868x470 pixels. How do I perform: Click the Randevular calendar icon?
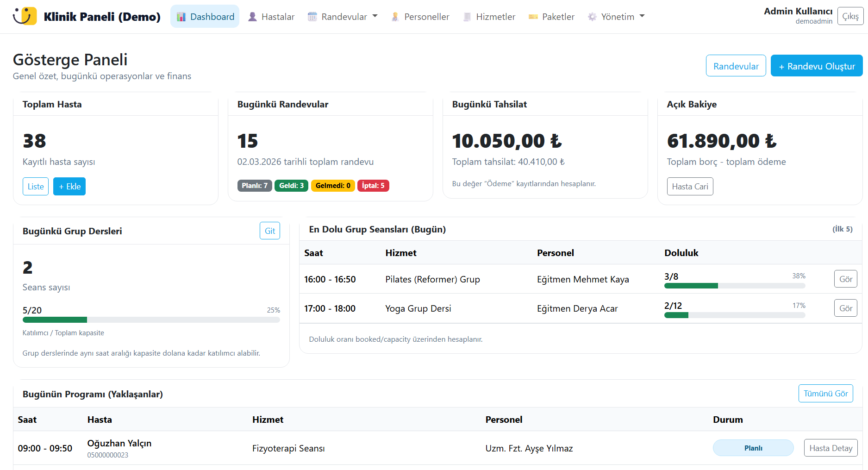click(x=312, y=17)
